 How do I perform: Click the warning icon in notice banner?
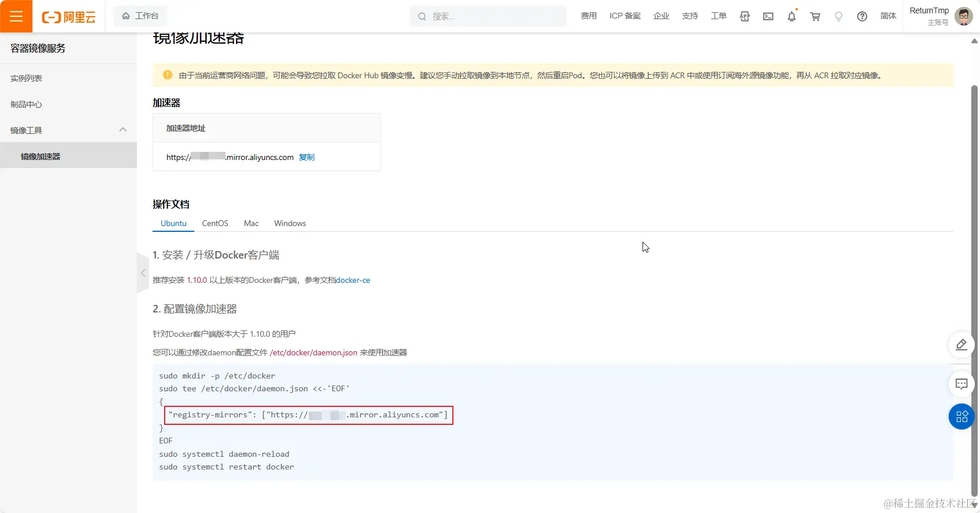click(168, 75)
